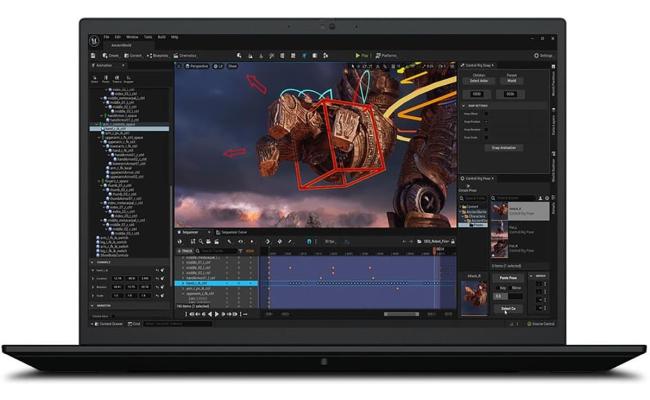Open the Blueprints dropdown in the toolbar
Screen dimensions: 650x400
point(158,56)
